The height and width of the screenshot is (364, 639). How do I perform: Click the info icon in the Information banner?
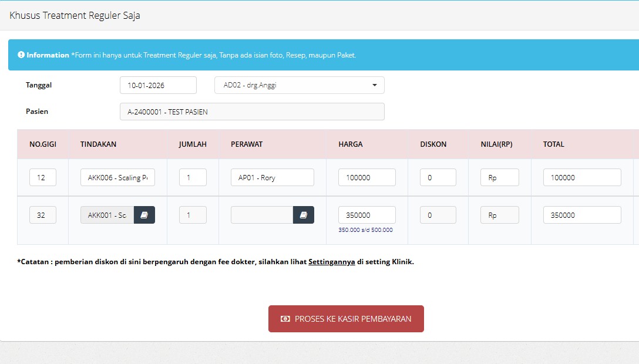[21, 54]
